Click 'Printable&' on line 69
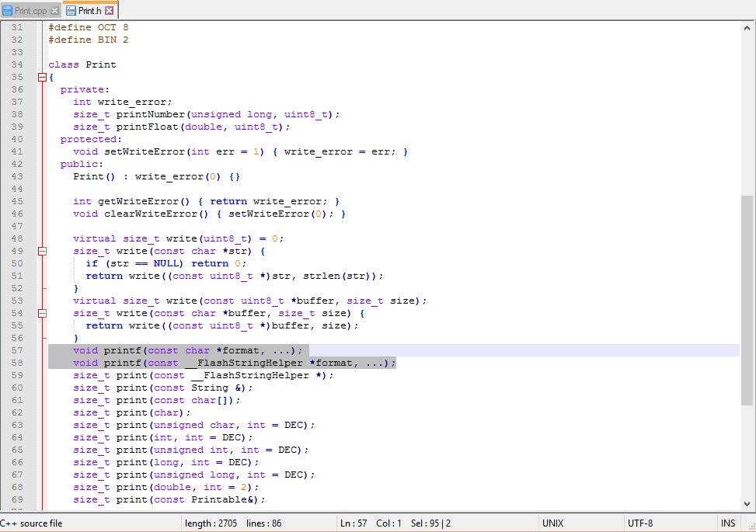Screen dimensions: 756x532 coord(222,499)
